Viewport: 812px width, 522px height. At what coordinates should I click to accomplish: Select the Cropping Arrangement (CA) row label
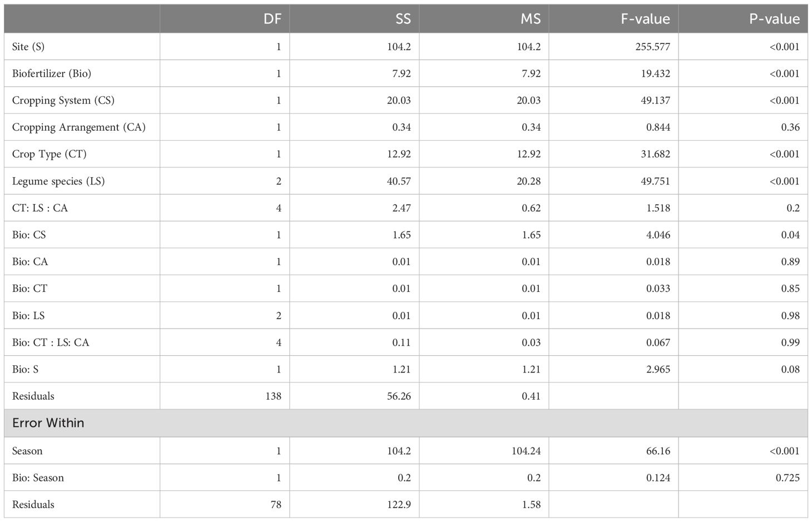78,127
